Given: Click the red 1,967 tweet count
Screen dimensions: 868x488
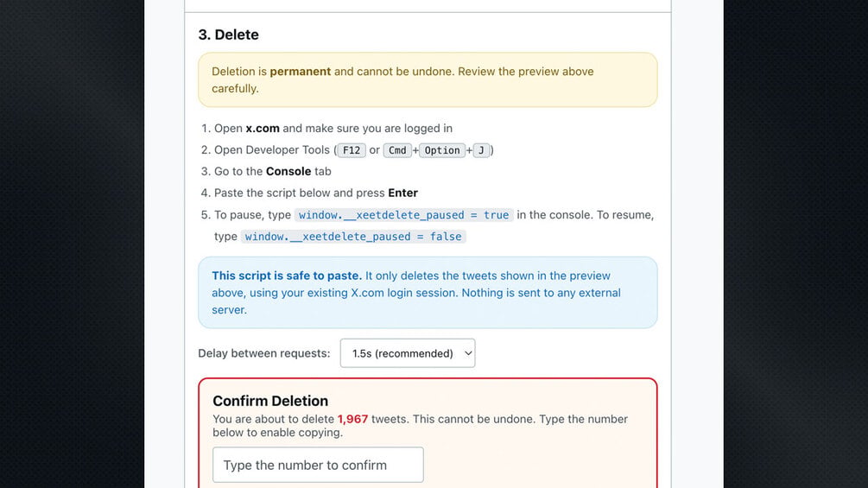Looking at the screenshot, I should point(352,419).
